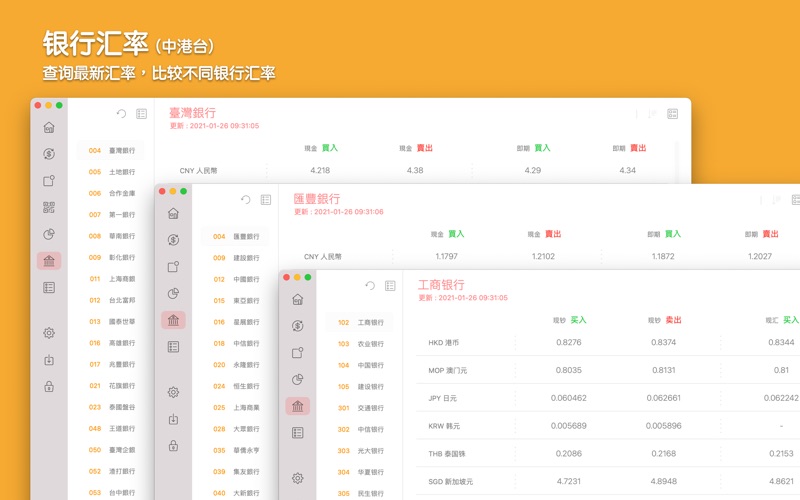Select 004 臺灣銀行 row in bank list
Image resolution: width=800 pixels, height=500 pixels.
(x=111, y=151)
